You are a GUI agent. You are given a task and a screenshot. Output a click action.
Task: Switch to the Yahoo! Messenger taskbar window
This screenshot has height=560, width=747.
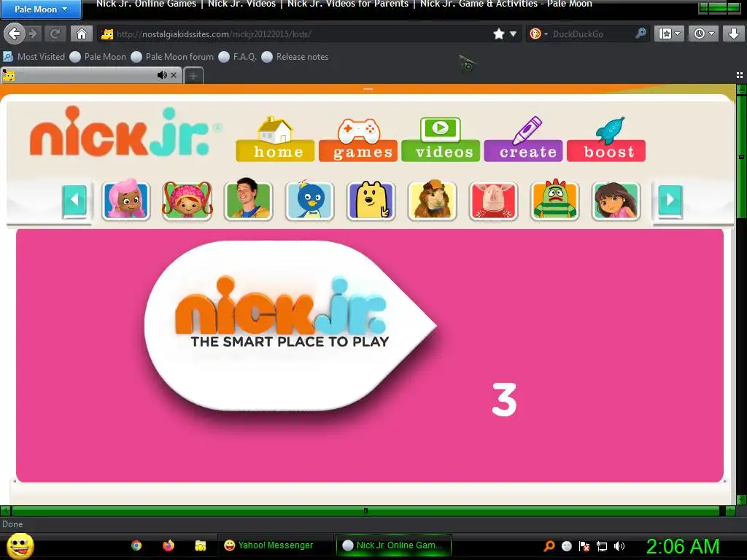pos(275,545)
